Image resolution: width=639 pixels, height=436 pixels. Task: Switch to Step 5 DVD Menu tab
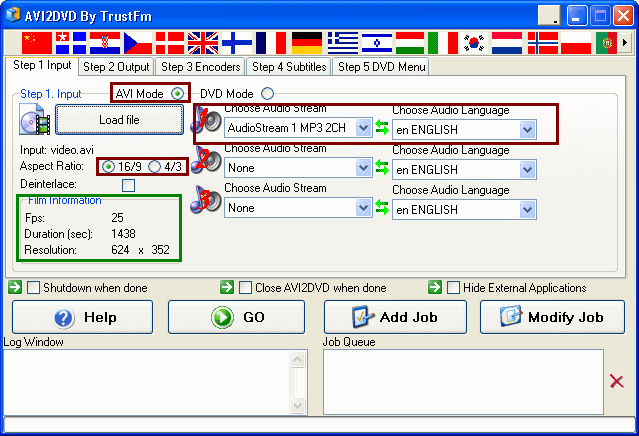click(x=381, y=66)
